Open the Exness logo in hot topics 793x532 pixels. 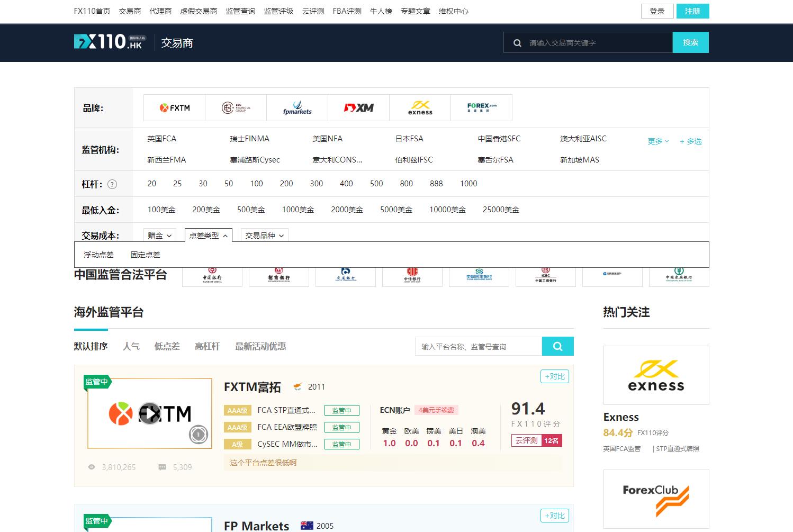(x=656, y=375)
